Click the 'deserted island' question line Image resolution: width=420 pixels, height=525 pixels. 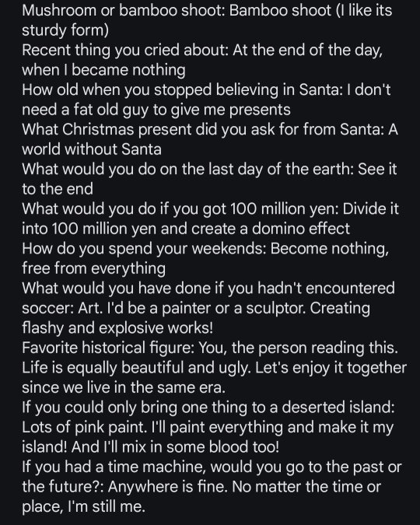click(208, 408)
